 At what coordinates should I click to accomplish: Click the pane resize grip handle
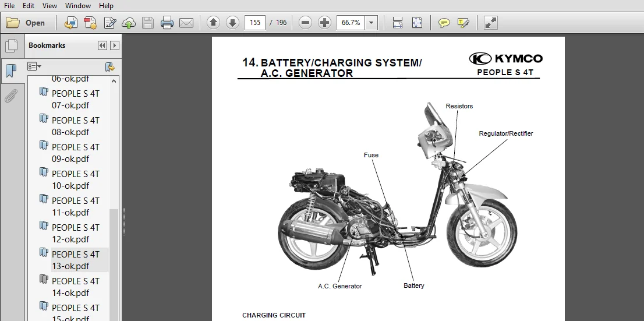[123, 221]
